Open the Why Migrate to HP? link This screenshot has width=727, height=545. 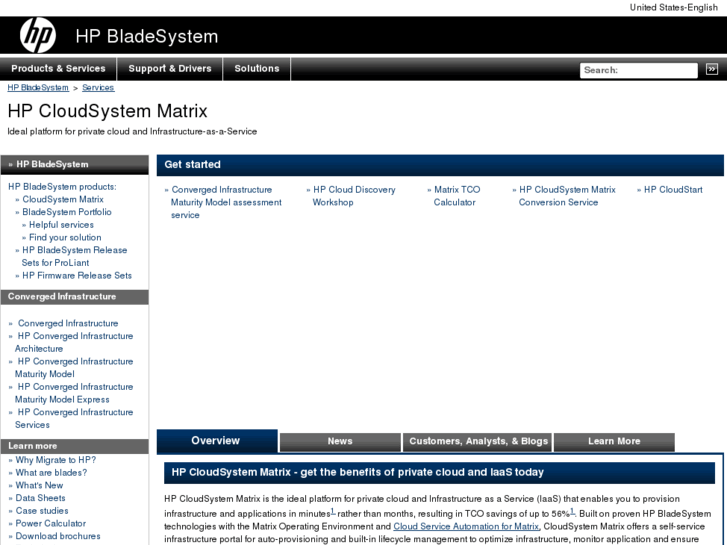[56, 460]
